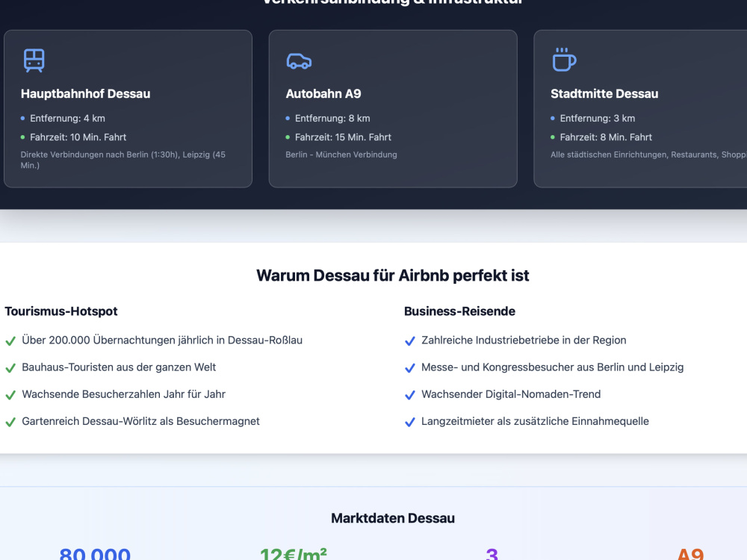Click 'Messe- und Kongressbesucher aus Berlin' text
The image size is (747, 560).
coord(552,367)
